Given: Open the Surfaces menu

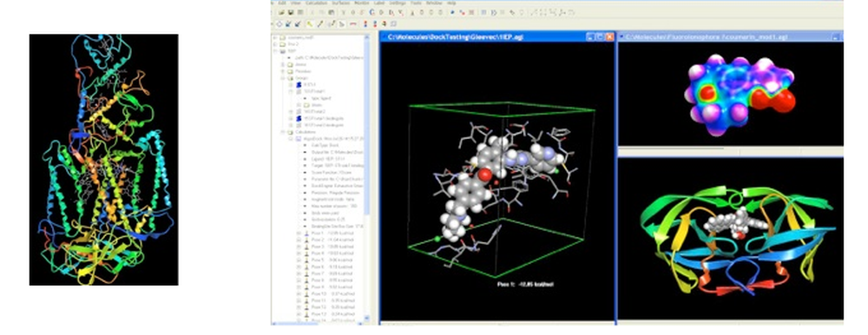Looking at the screenshot, I should 341,3.
